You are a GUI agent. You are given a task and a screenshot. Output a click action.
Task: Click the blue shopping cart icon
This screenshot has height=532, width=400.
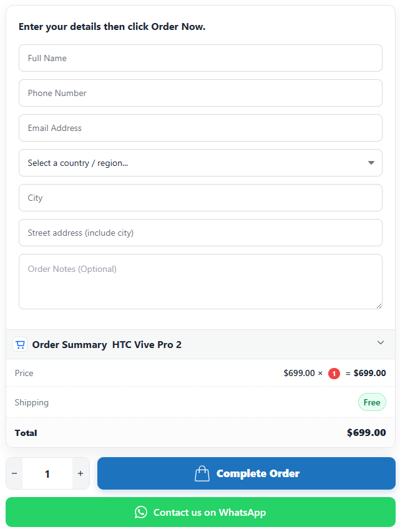21,345
